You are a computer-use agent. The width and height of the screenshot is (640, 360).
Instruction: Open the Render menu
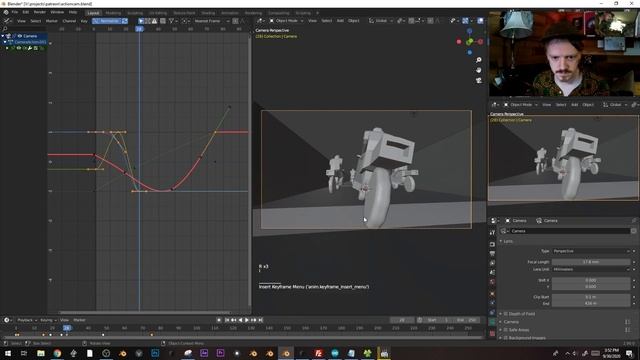tap(40, 12)
